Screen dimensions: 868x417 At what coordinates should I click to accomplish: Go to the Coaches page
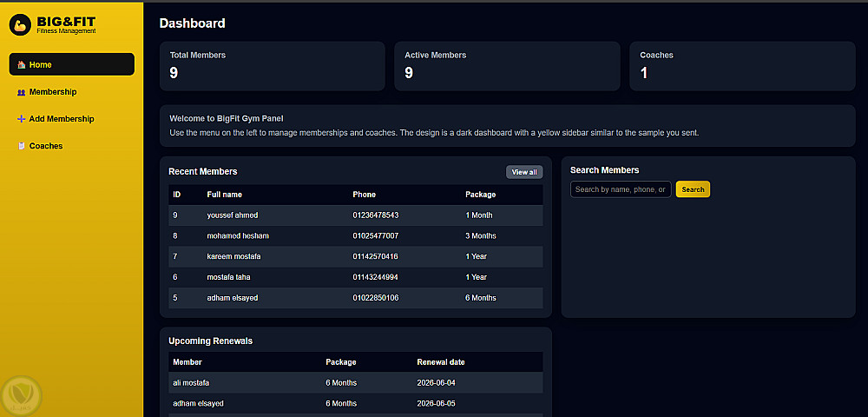point(46,146)
